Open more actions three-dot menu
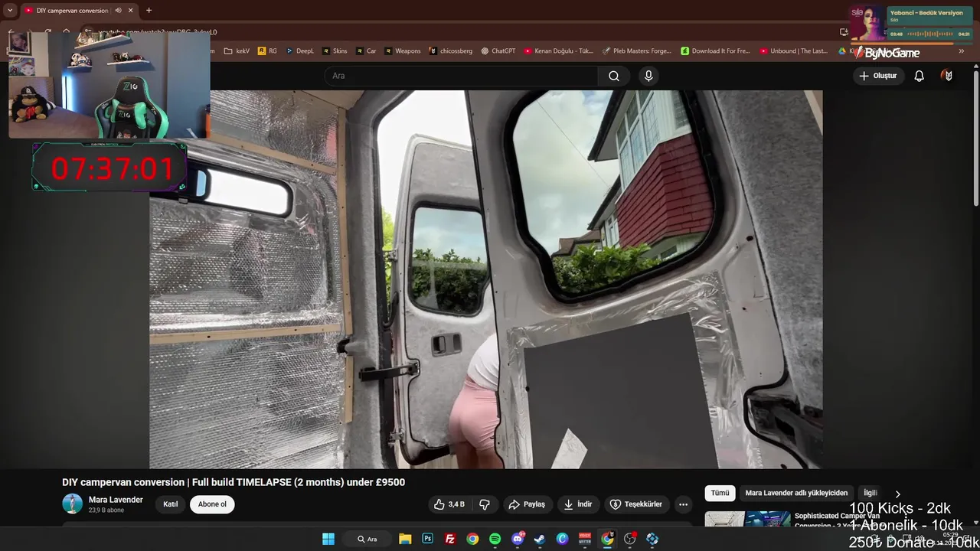Viewport: 980px width, 551px height. (683, 504)
